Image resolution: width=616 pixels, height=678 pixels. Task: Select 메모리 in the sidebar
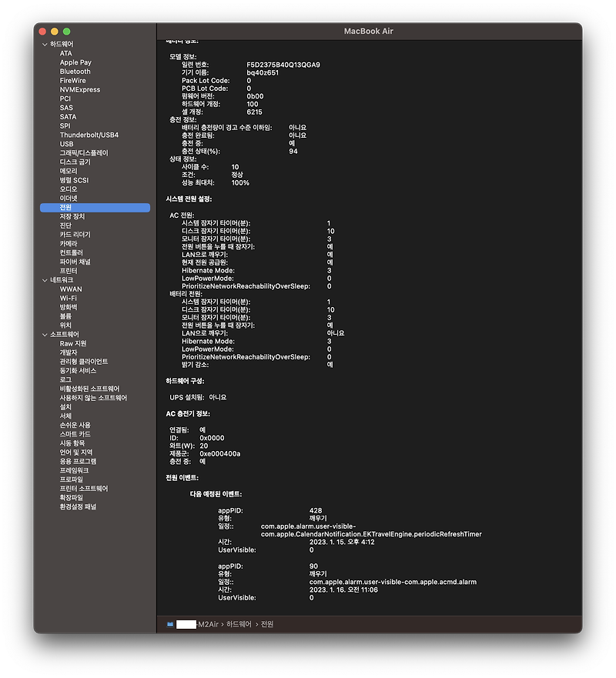(x=69, y=171)
